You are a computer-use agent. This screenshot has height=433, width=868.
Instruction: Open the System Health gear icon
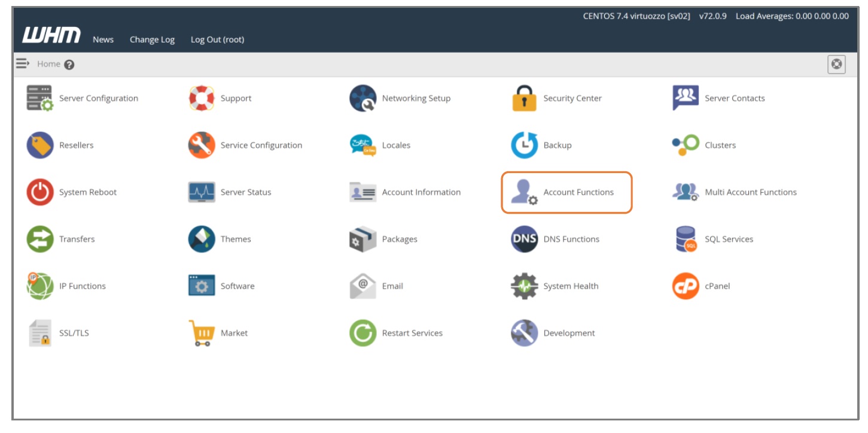pyautogui.click(x=525, y=286)
